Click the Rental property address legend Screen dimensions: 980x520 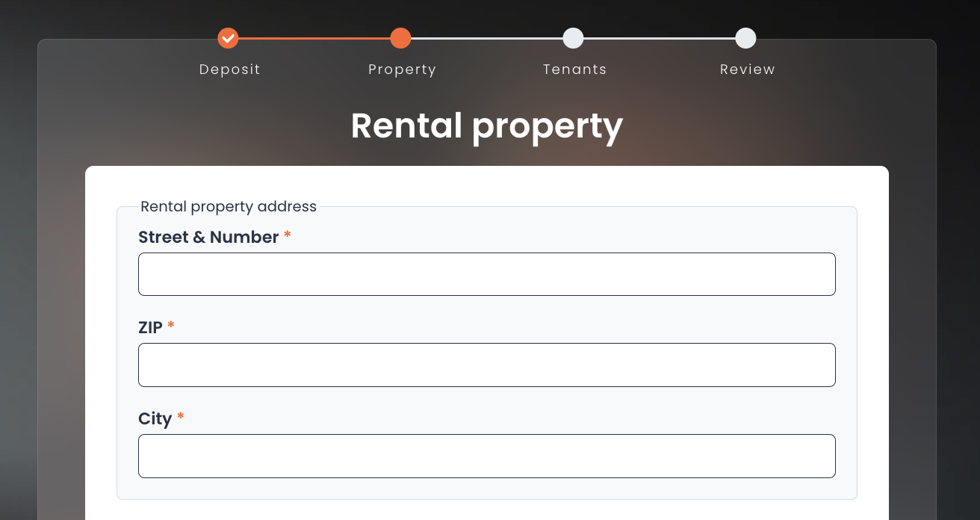pyautogui.click(x=229, y=206)
